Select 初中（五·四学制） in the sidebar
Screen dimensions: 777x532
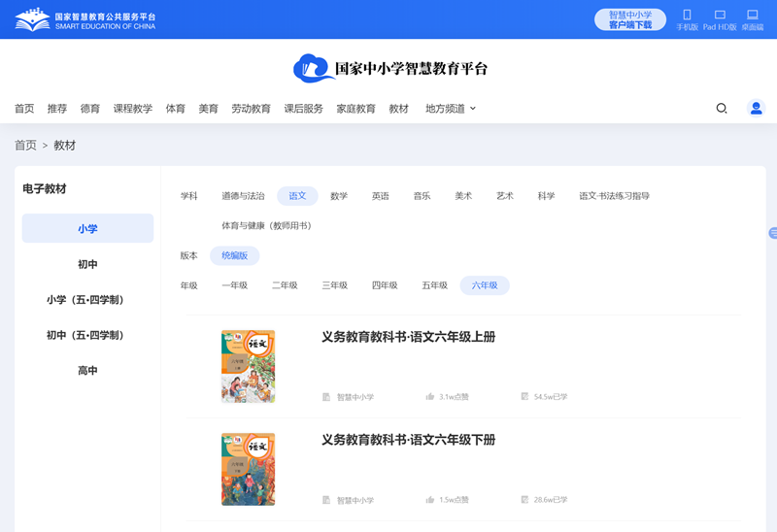point(87,335)
